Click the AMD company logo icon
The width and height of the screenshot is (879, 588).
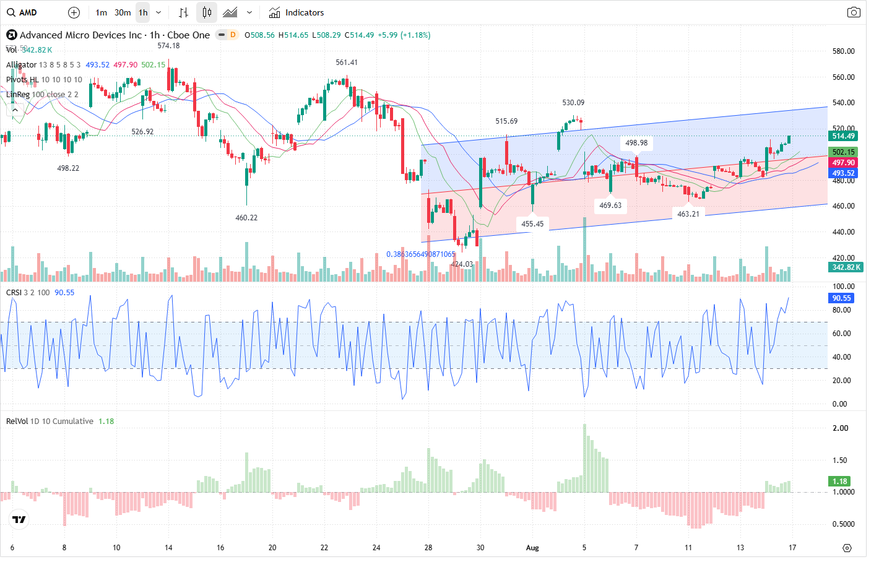(x=12, y=35)
